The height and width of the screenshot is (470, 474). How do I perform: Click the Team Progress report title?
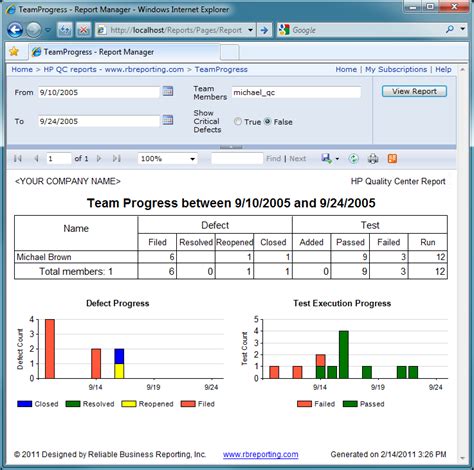pyautogui.click(x=231, y=203)
